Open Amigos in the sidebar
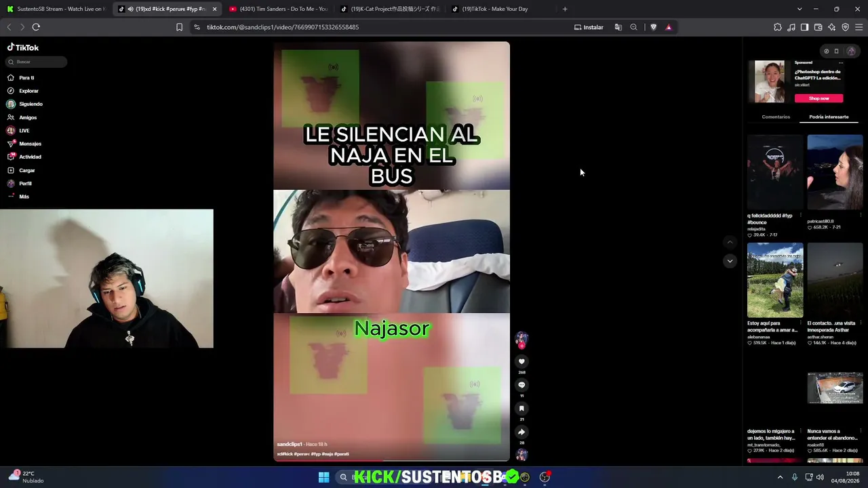The image size is (868, 488). [22, 117]
